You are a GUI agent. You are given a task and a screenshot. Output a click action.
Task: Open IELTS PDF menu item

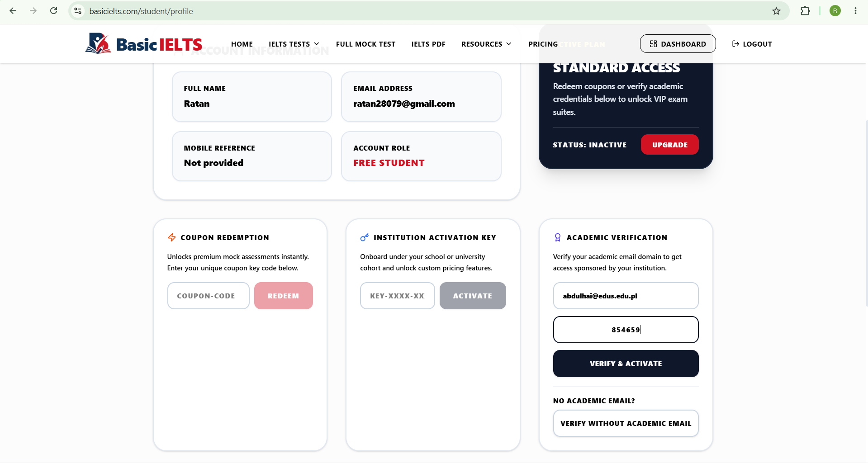point(428,44)
